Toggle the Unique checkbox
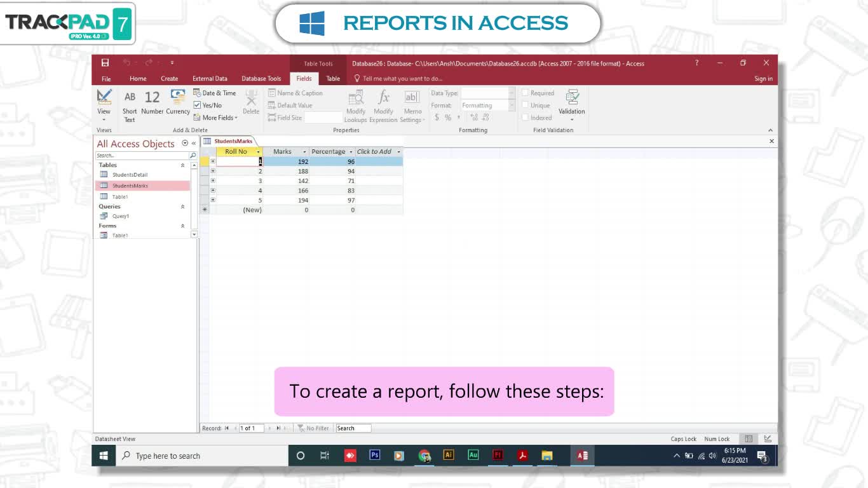 coord(525,105)
